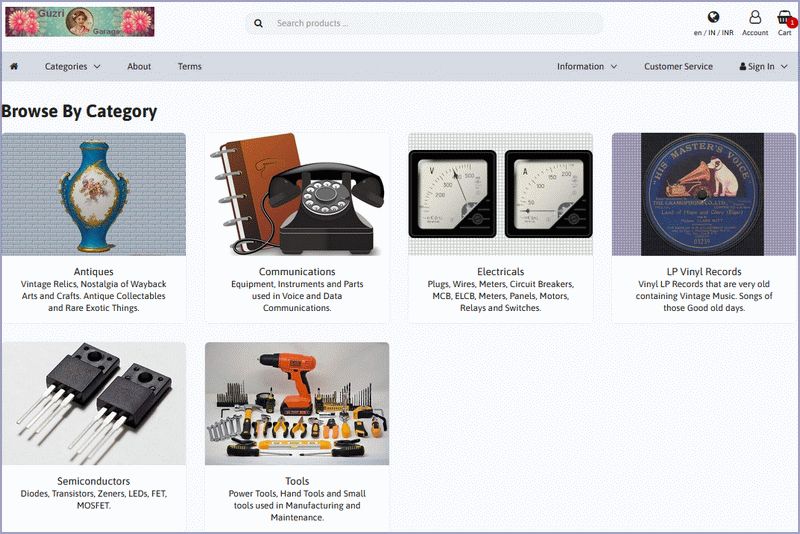Open the Sign In dropdown
800x534 pixels.
point(763,67)
